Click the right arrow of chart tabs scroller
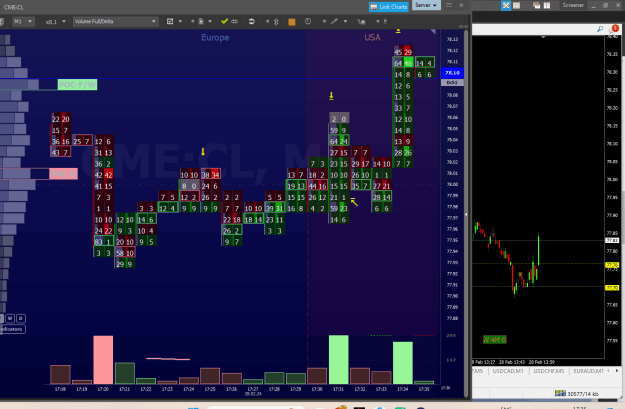Viewport: 625px width, 409px height. click(617, 371)
